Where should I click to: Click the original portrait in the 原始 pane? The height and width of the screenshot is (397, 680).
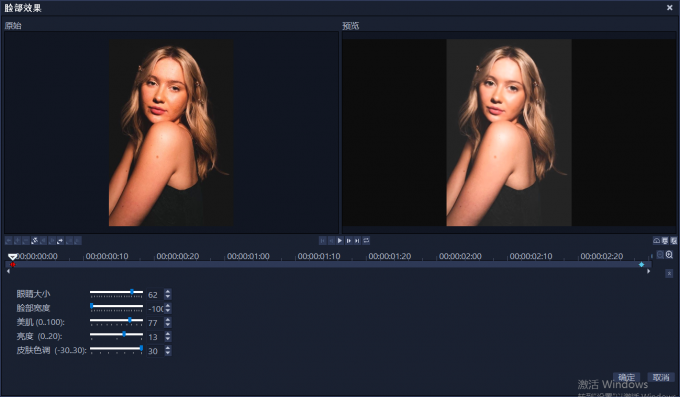tap(171, 133)
